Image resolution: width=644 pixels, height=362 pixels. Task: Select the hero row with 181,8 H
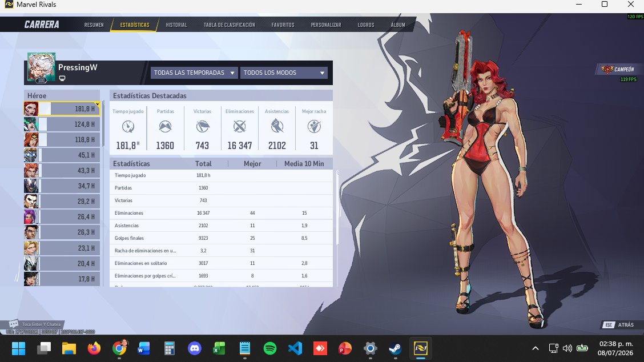pyautogui.click(x=62, y=109)
